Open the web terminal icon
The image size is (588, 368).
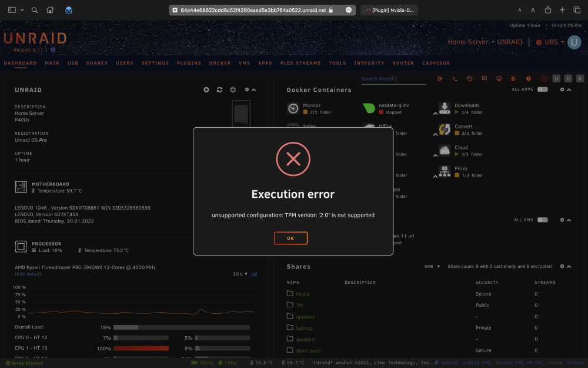pos(455,78)
